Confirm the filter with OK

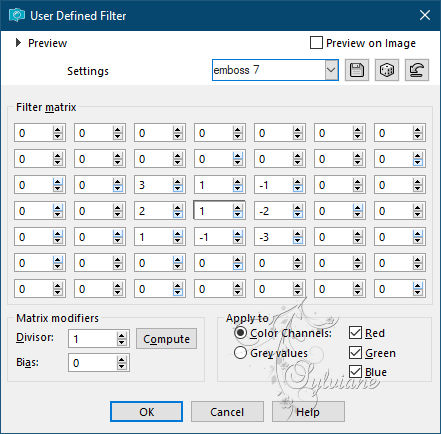[x=146, y=412]
